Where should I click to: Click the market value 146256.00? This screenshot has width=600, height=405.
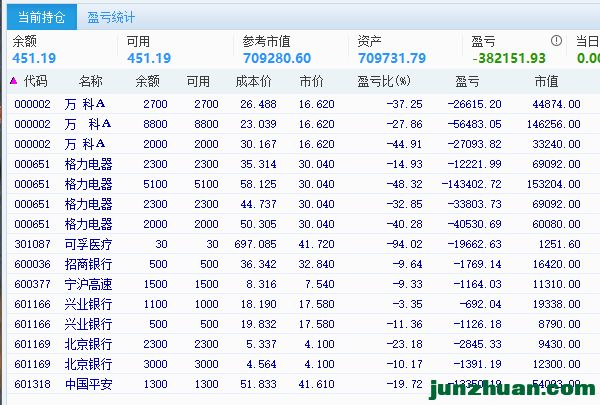(554, 124)
